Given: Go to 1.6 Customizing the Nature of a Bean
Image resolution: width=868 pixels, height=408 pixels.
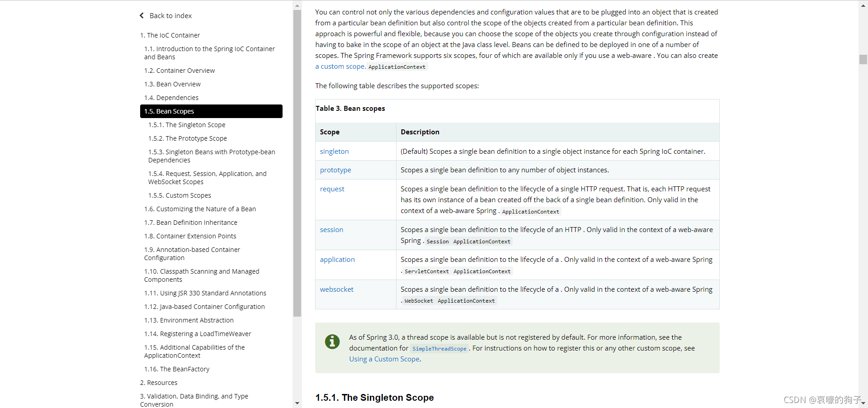Looking at the screenshot, I should coord(200,209).
